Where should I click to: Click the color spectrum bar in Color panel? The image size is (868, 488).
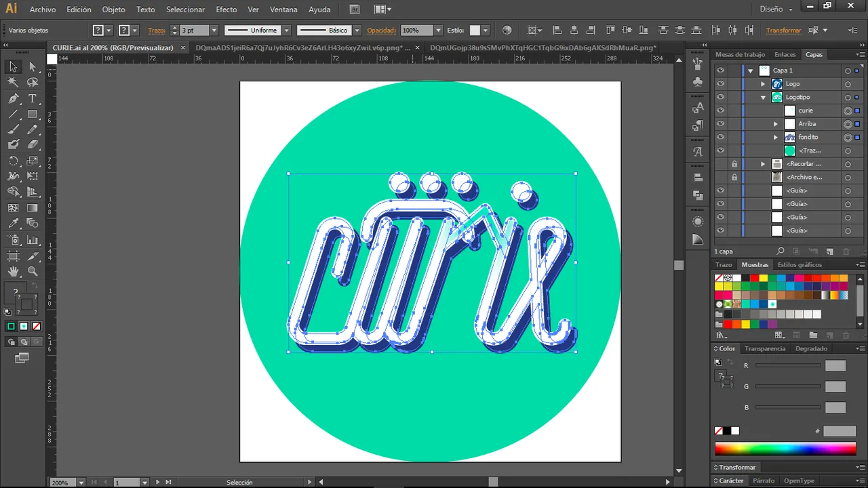tap(785, 449)
